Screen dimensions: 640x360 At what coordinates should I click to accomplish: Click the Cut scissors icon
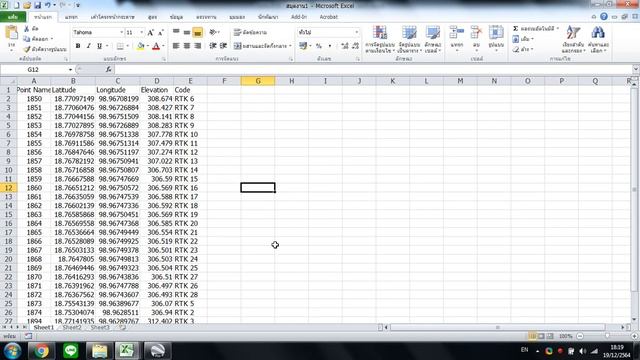pyautogui.click(x=27, y=29)
